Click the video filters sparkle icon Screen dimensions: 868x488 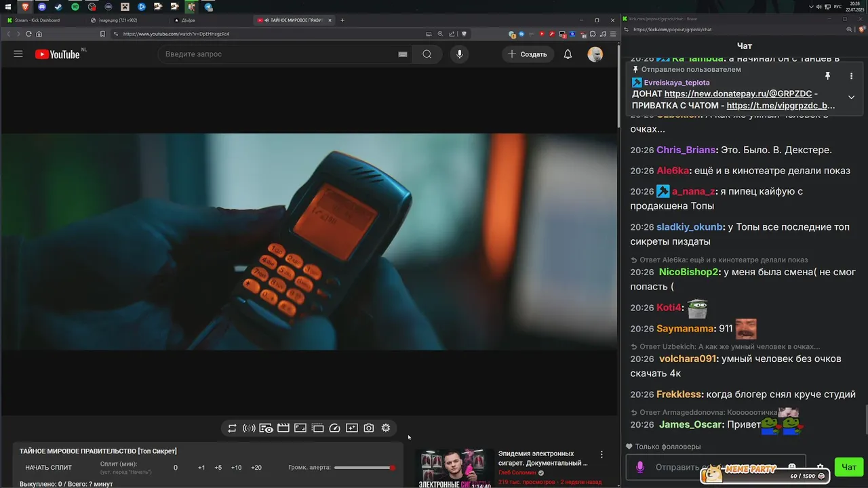[351, 428]
